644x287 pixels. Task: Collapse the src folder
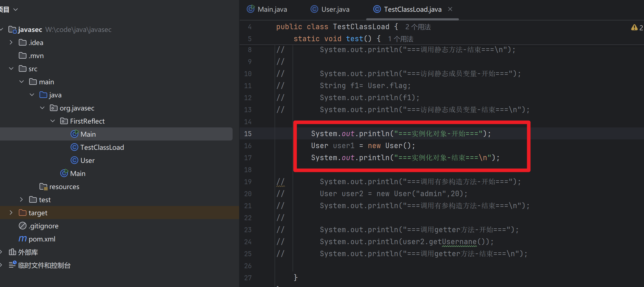(x=11, y=69)
